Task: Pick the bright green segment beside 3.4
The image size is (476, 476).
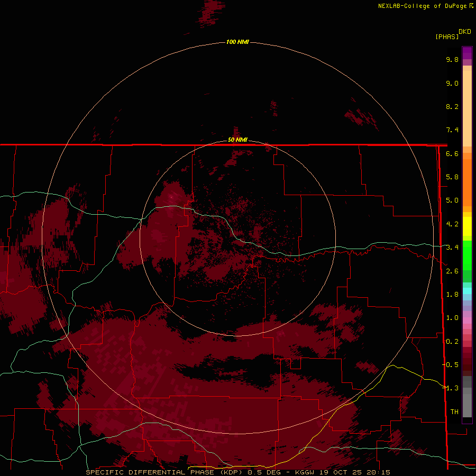Action: [x=467, y=255]
